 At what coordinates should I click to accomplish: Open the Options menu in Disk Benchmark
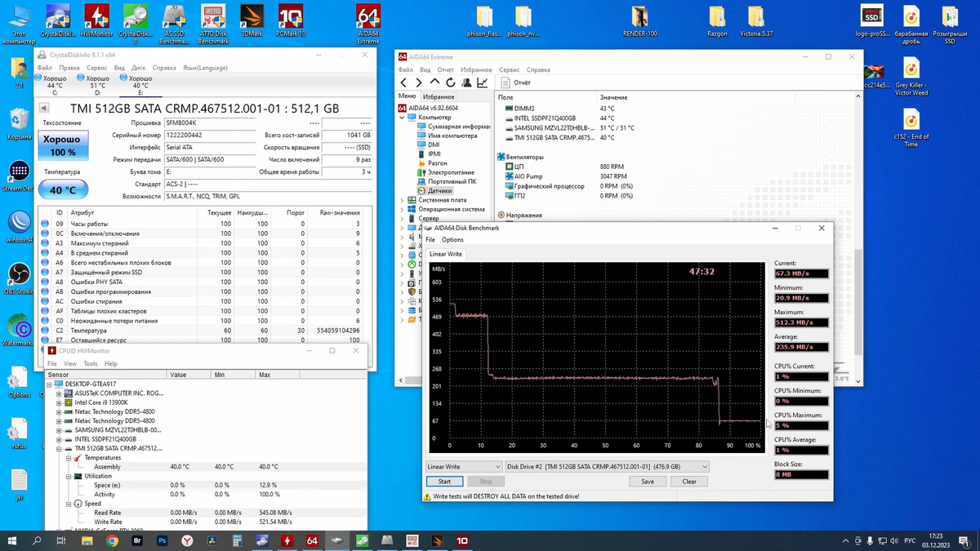pyautogui.click(x=452, y=240)
